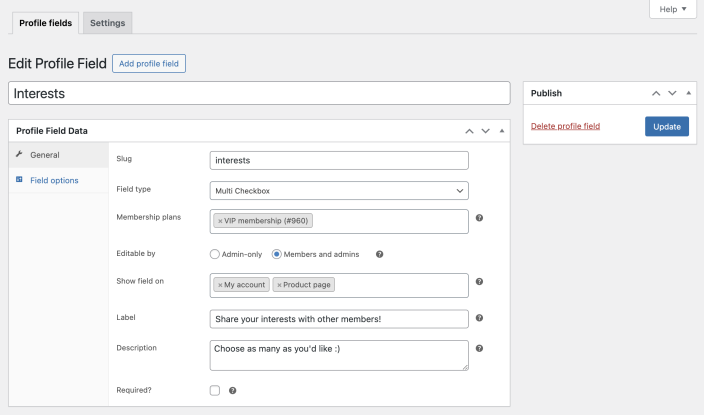The width and height of the screenshot is (704, 415).
Task: Click help icon next to Show field on
Action: pos(479,282)
